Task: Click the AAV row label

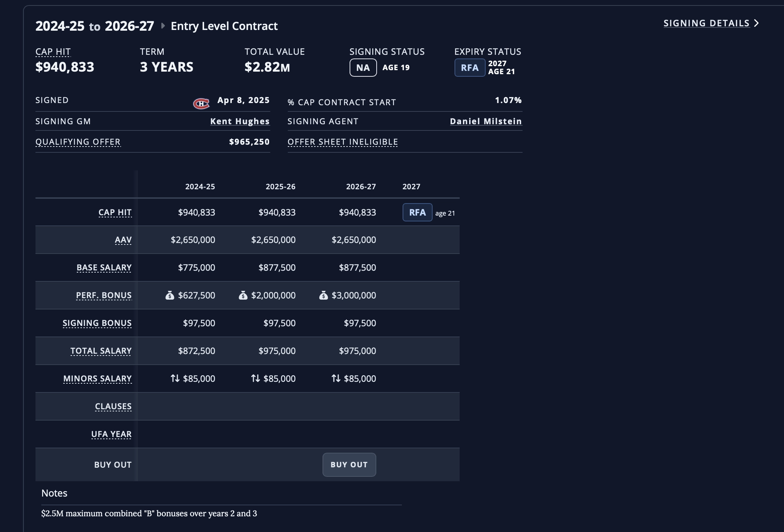Action: tap(123, 240)
